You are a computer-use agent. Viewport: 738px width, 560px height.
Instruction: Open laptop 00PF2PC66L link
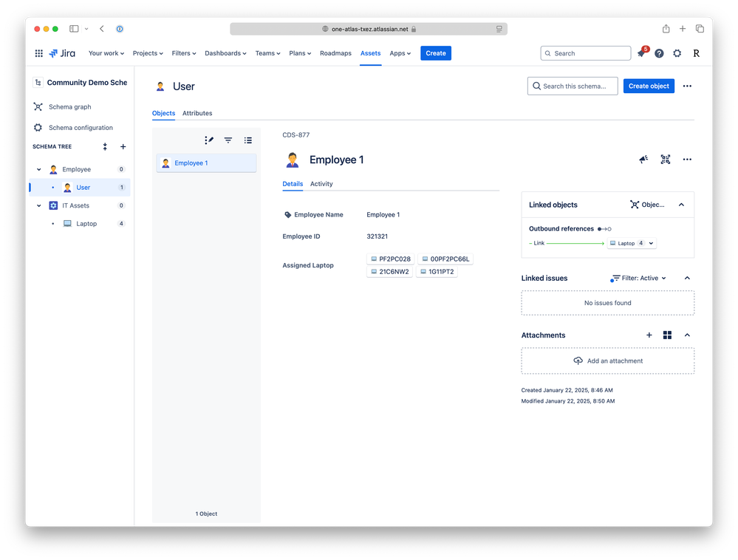click(x=445, y=259)
